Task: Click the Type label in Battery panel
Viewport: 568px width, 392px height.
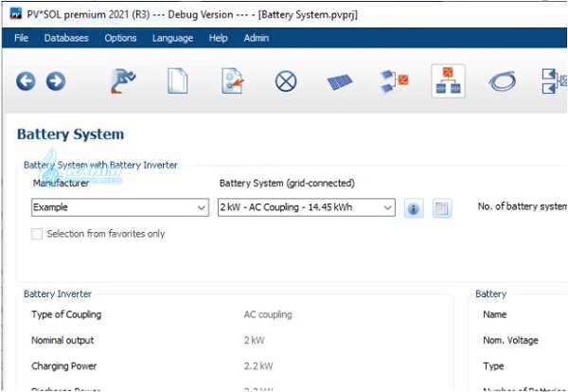Action: 493,365
